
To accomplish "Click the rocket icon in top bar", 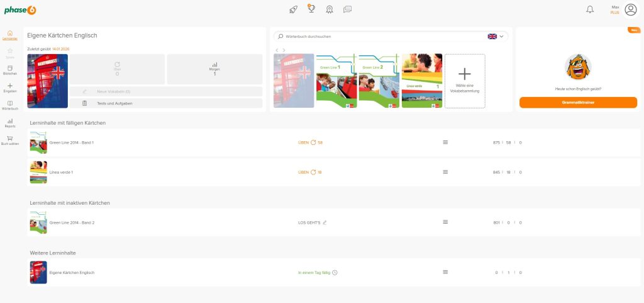I will click(x=293, y=9).
